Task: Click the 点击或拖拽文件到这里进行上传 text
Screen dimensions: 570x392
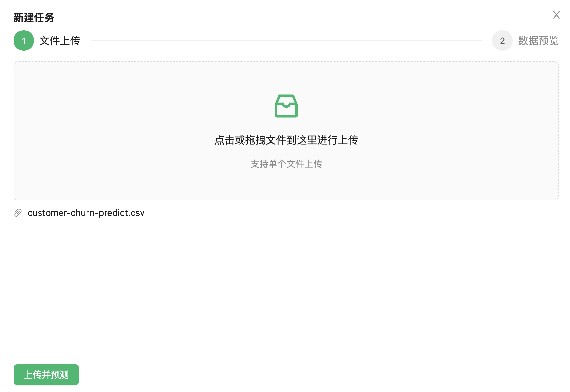Action: [286, 140]
